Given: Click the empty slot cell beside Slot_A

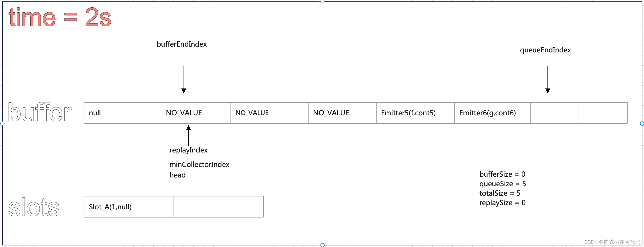Looking at the screenshot, I should pos(219,207).
